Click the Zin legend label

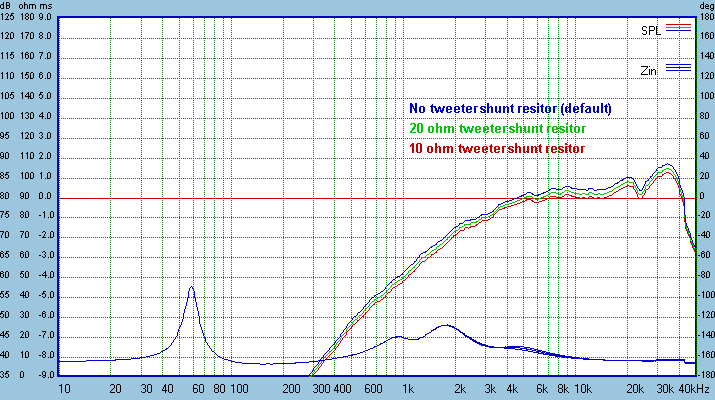coord(651,69)
